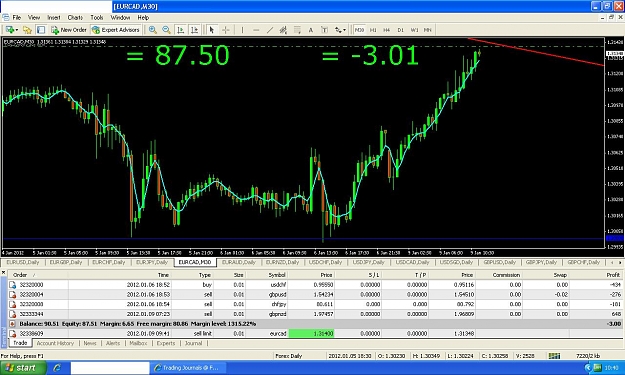This screenshot has height=375, width=625.
Task: Open the News terminal tab
Action: point(90,343)
